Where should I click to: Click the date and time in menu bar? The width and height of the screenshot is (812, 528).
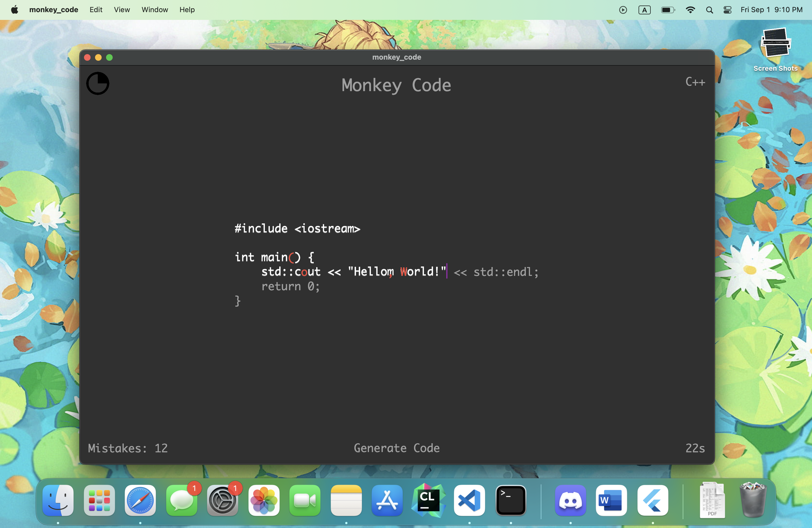tap(771, 10)
